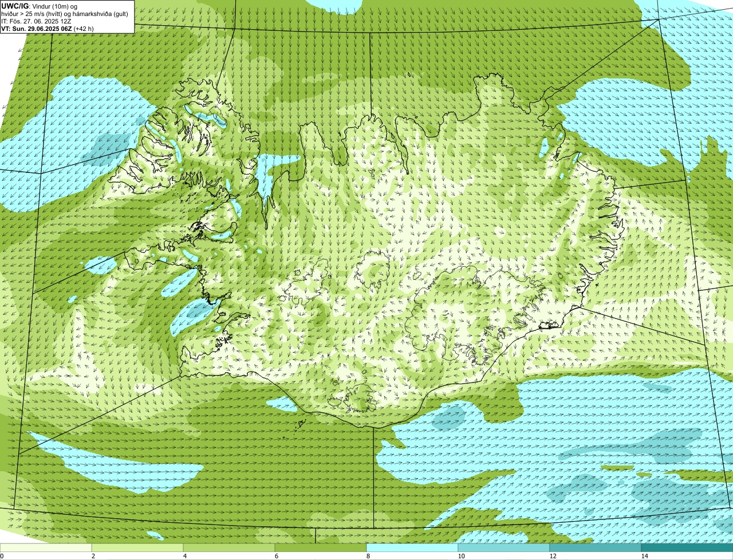Viewport: 733px width, 560px height.
Task: Click the "10" tick label under the color bar
Action: pyautogui.click(x=461, y=556)
